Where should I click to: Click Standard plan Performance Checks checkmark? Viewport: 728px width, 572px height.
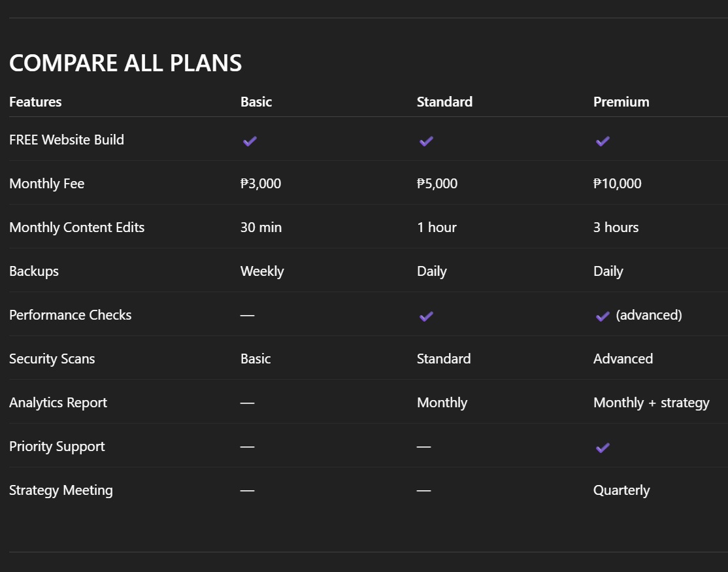point(426,316)
